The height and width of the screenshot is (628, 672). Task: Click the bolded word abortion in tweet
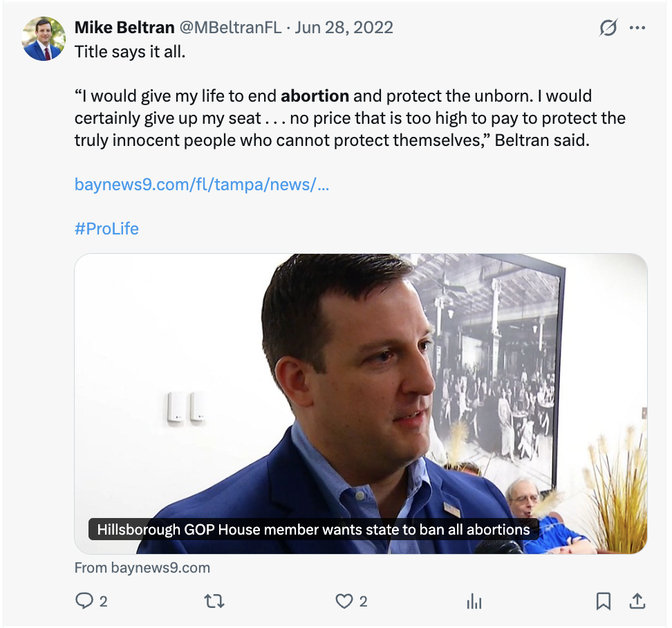pos(315,96)
